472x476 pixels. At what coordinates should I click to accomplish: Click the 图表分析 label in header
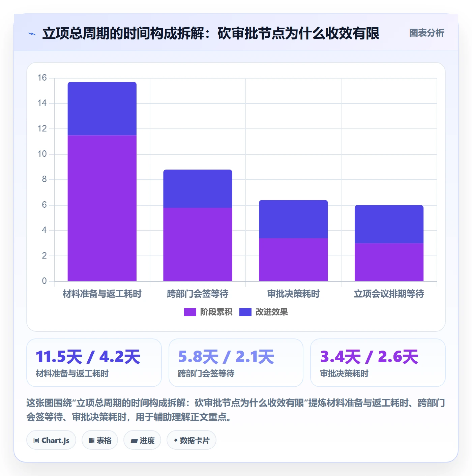click(426, 33)
